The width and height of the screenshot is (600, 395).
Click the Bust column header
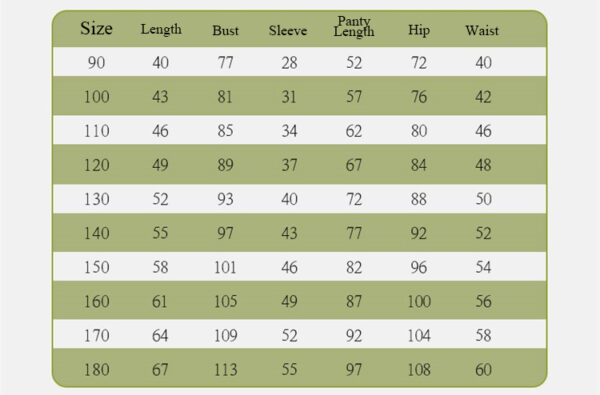click(x=225, y=30)
